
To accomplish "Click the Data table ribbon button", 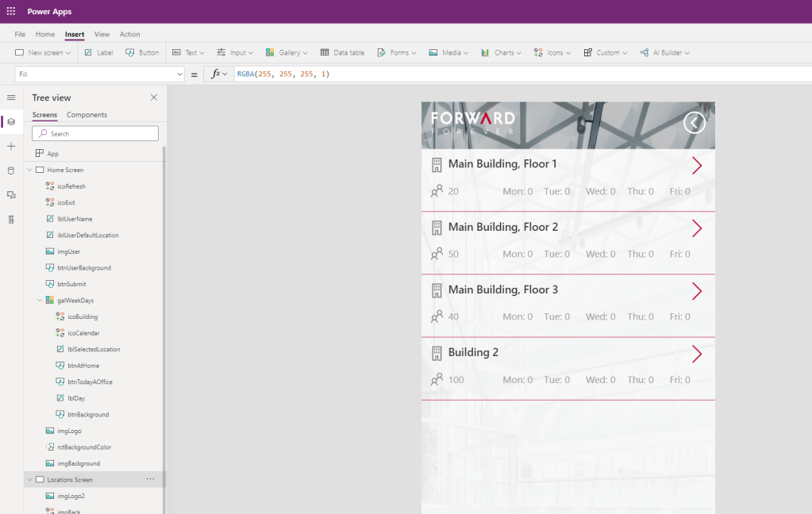I will [x=342, y=53].
